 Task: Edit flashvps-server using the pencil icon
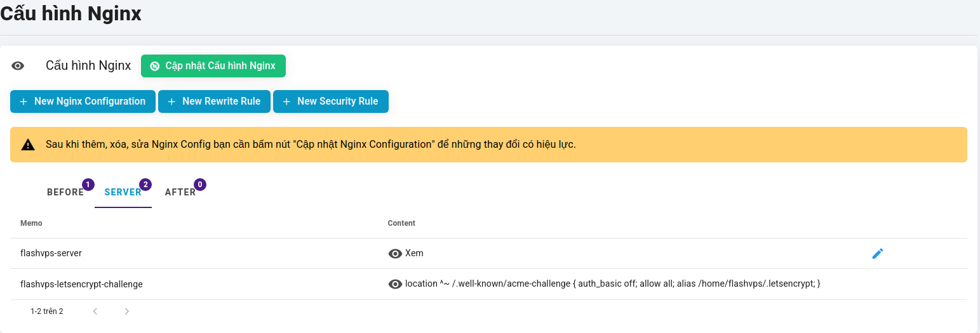[x=877, y=254]
